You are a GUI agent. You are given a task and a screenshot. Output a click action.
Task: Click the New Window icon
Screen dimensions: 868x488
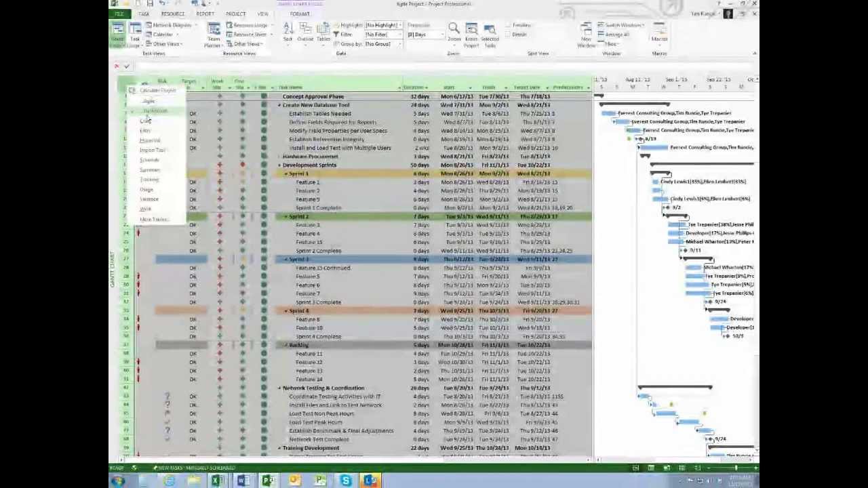pyautogui.click(x=586, y=34)
